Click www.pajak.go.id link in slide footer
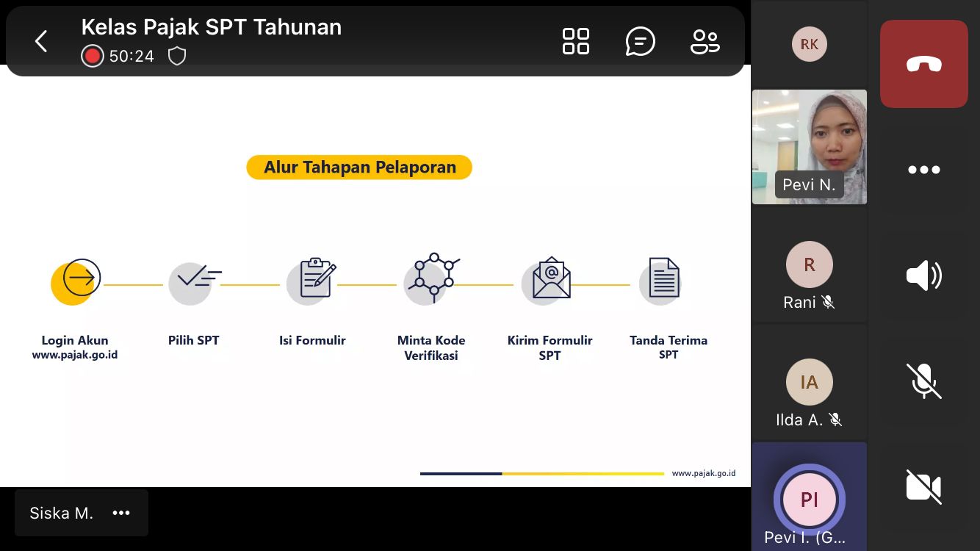Screen dimensions: 980x551 [x=703, y=474]
